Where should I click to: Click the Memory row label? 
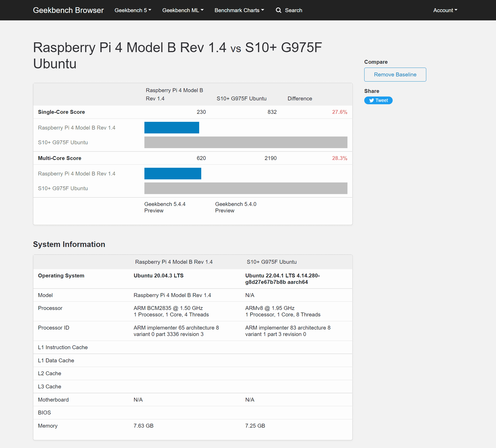click(48, 426)
